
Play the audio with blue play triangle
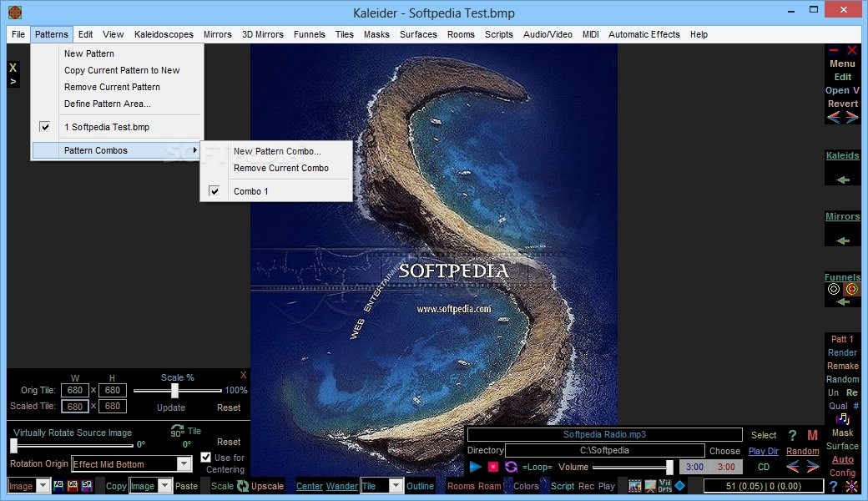click(x=475, y=467)
